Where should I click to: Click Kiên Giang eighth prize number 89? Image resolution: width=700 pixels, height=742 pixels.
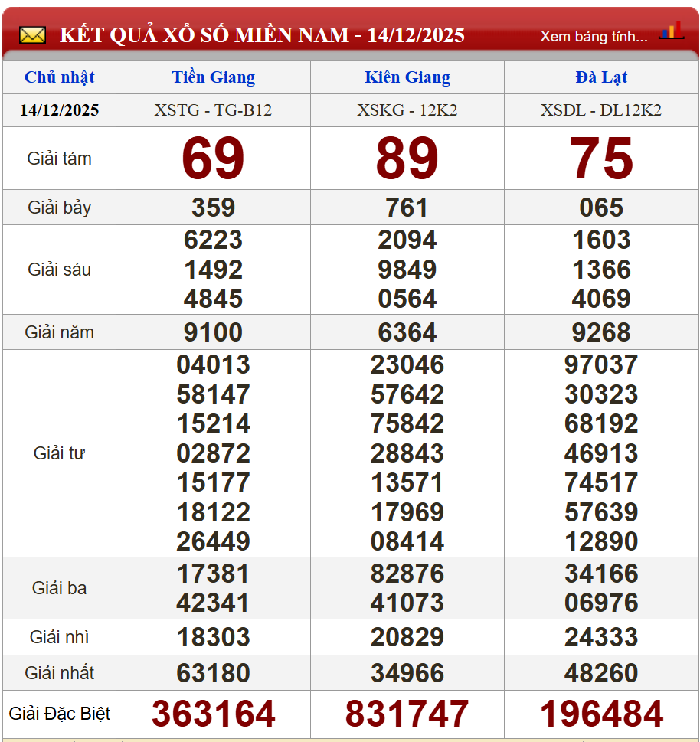point(407,159)
